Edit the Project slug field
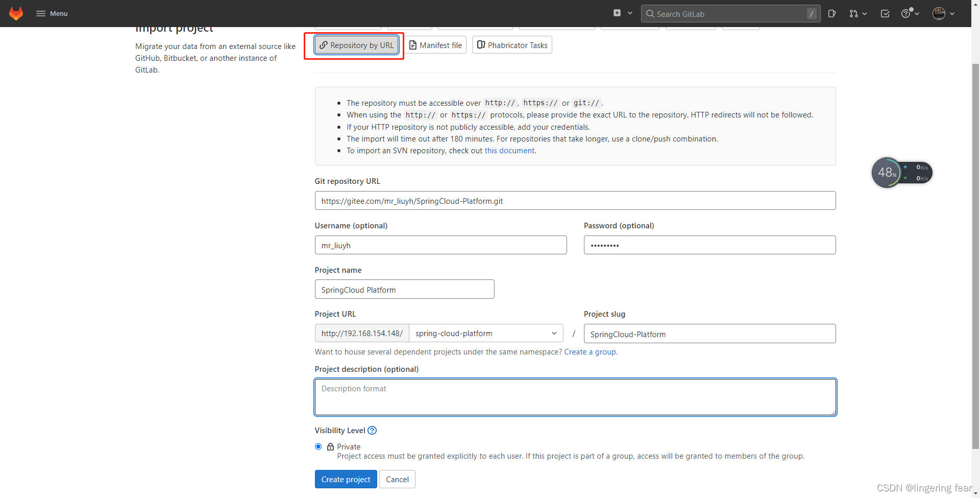980x498 pixels. 710,334
